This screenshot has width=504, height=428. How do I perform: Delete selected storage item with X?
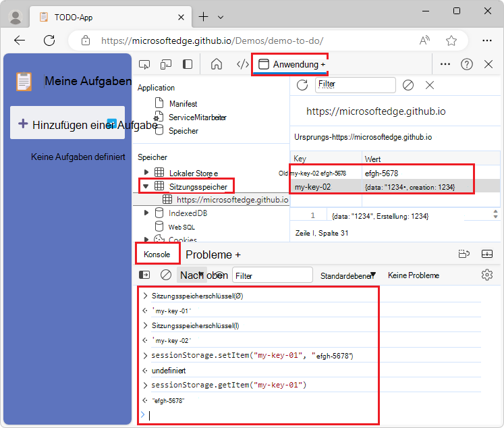coord(430,85)
